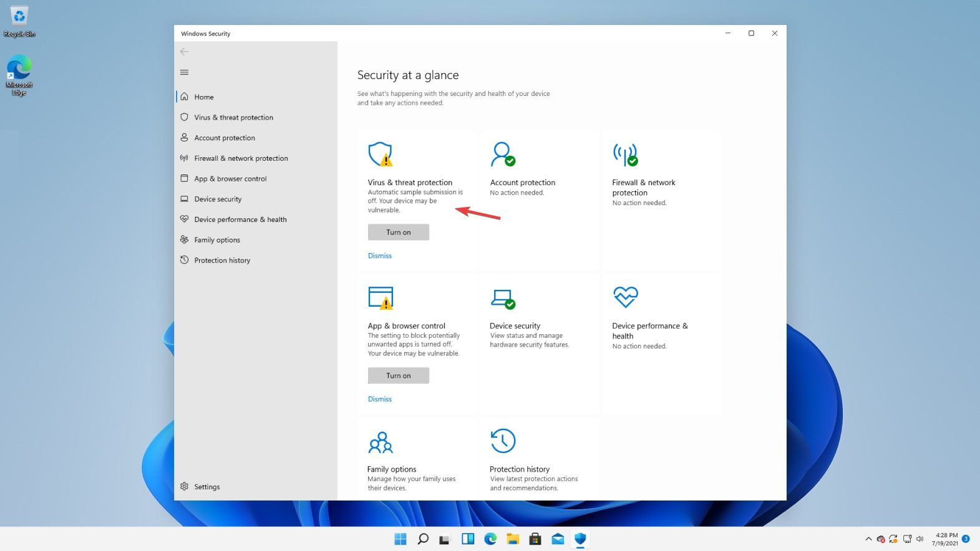Click the Protection history clock tile icon
This screenshot has height=551, width=980.
pos(503,441)
